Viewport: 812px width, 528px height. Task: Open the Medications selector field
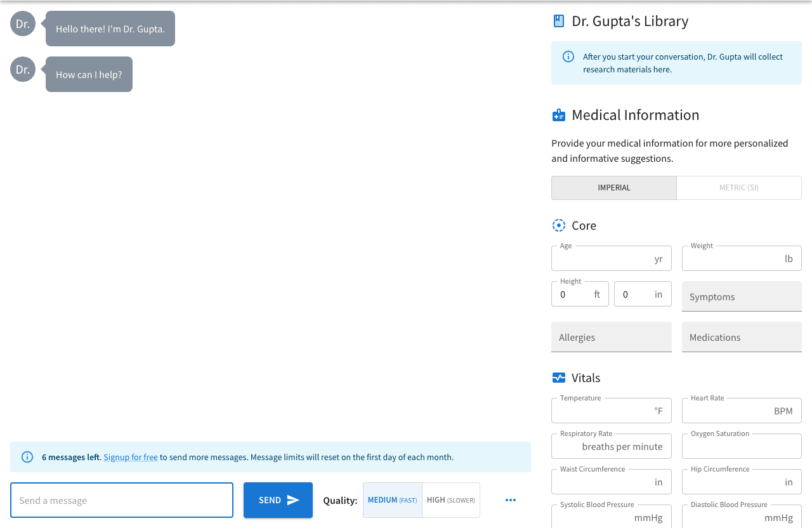[742, 337]
